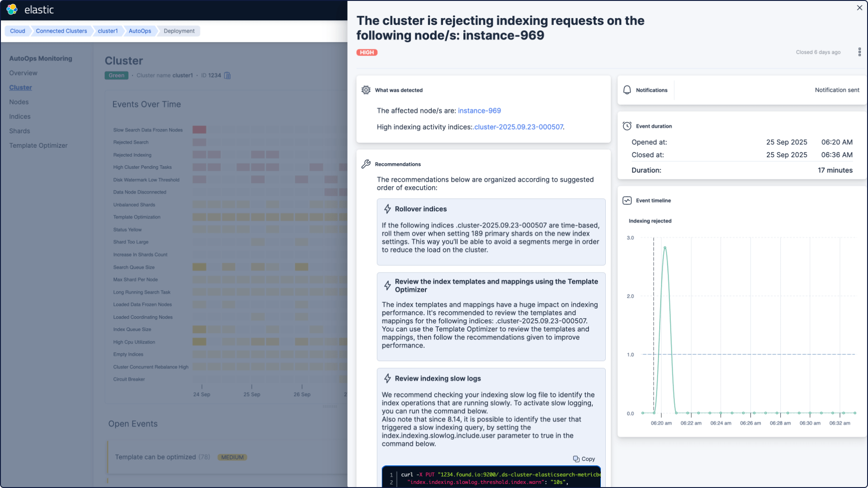The height and width of the screenshot is (488, 868).
Task: Open the instance-969 node link
Action: [479, 111]
